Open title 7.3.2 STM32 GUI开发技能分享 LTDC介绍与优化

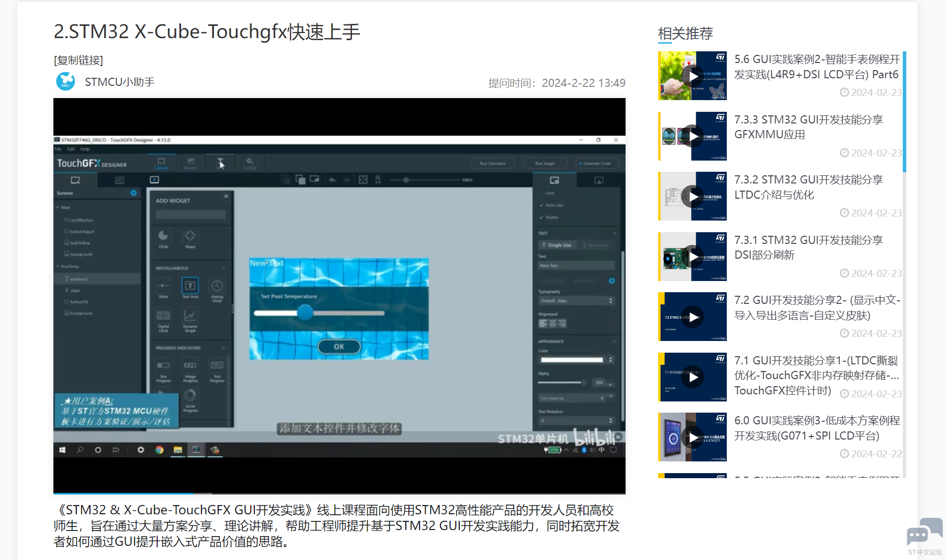pos(809,187)
